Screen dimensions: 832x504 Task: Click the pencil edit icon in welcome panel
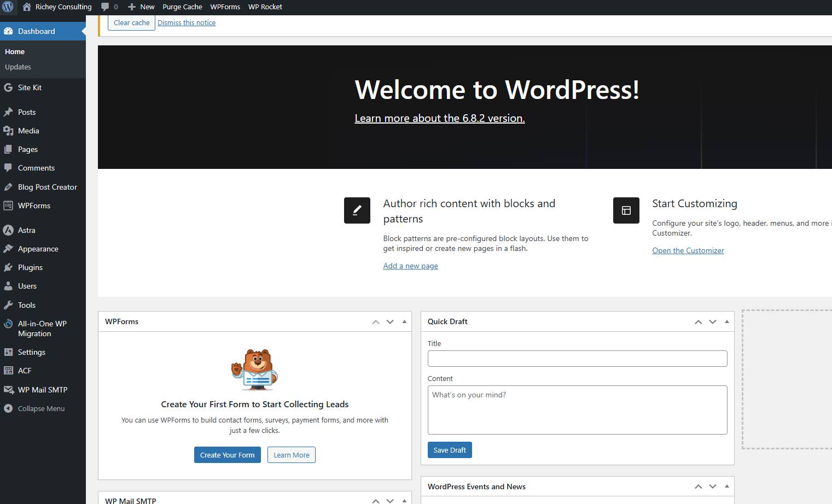coord(357,210)
